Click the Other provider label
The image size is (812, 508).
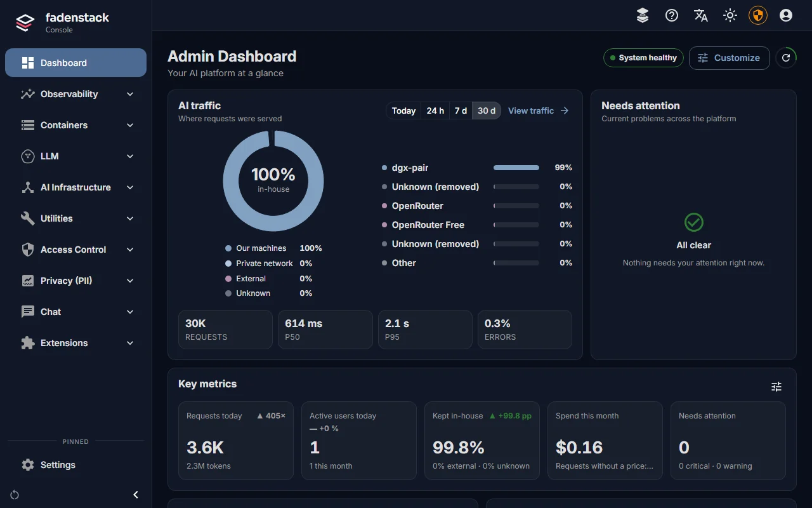(x=404, y=263)
